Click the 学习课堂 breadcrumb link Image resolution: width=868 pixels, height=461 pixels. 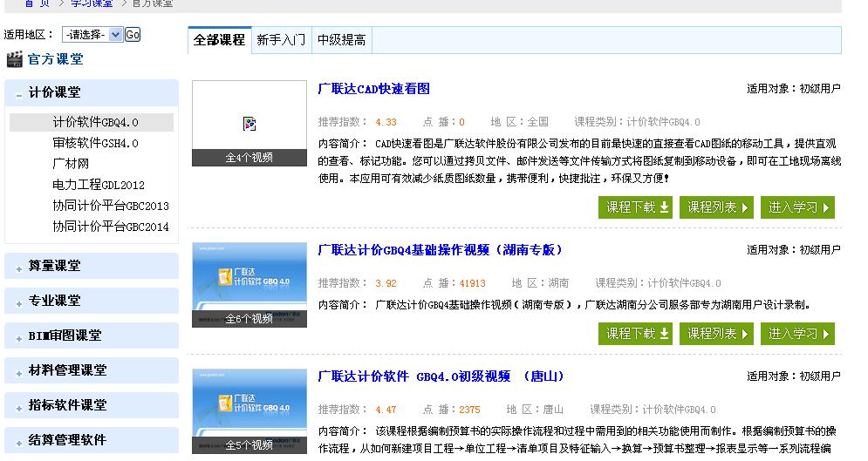click(x=92, y=3)
